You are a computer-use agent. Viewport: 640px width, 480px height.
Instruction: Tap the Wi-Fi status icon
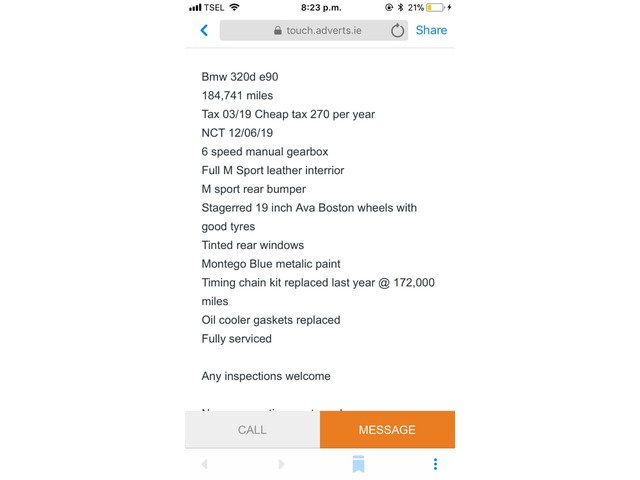235,7
